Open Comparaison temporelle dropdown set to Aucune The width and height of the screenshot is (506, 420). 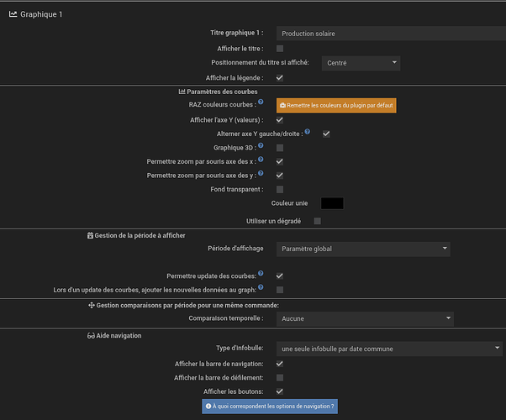click(365, 319)
